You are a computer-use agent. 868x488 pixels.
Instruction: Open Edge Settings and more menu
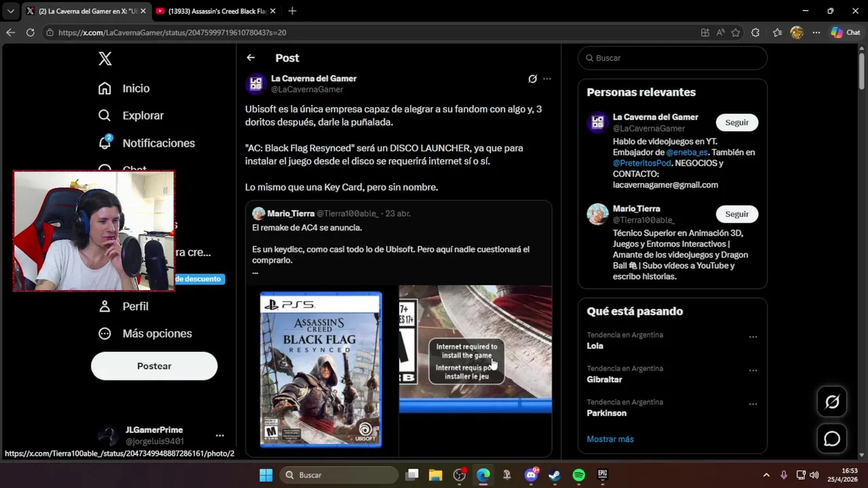point(816,33)
